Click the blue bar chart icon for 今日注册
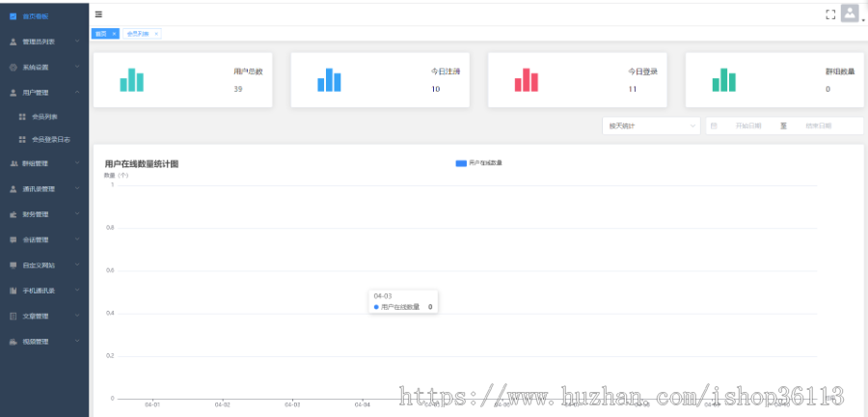Screen dimensions: 868x417 (x=330, y=80)
